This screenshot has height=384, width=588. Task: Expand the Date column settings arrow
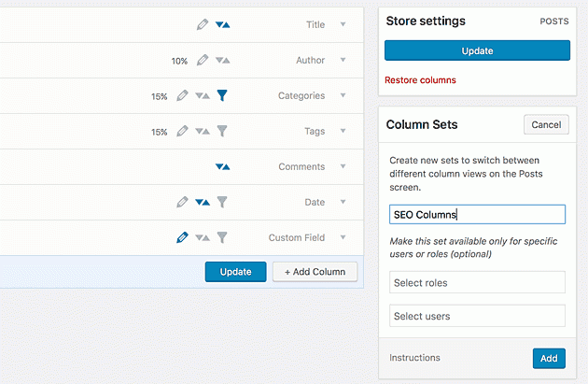pos(343,202)
